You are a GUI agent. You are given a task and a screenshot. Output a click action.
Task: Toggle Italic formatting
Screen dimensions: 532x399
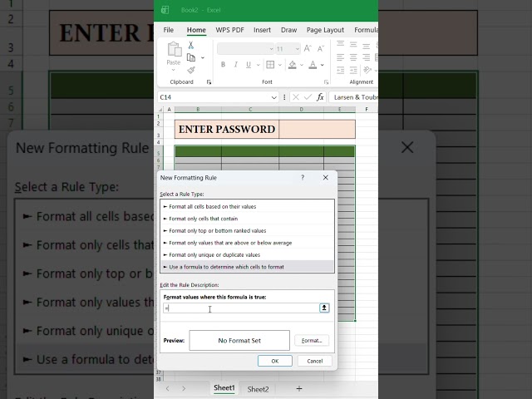click(236, 65)
